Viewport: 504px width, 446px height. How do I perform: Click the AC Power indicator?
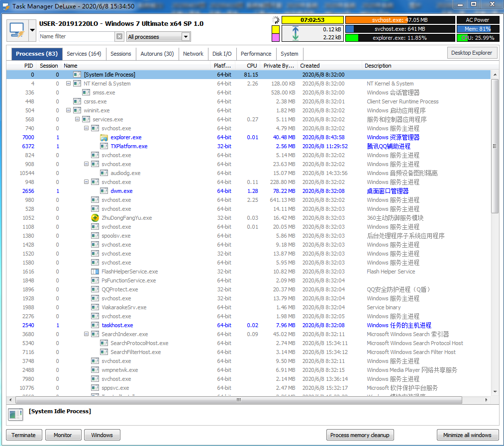pos(478,20)
